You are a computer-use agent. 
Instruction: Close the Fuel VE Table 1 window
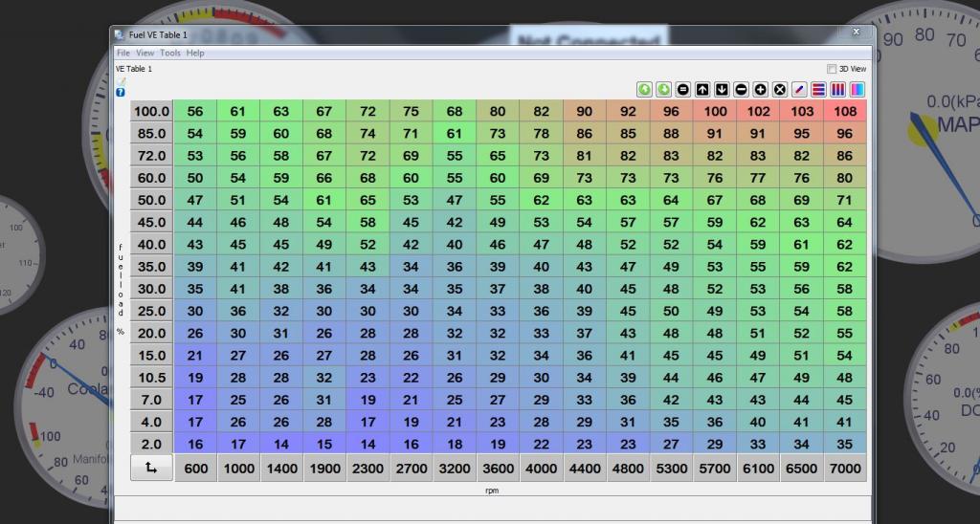coord(857,33)
